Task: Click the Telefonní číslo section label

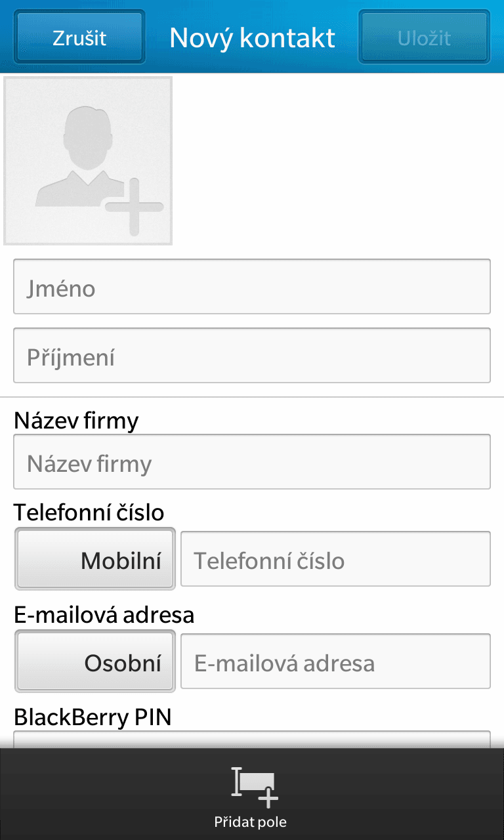Action: (x=89, y=512)
